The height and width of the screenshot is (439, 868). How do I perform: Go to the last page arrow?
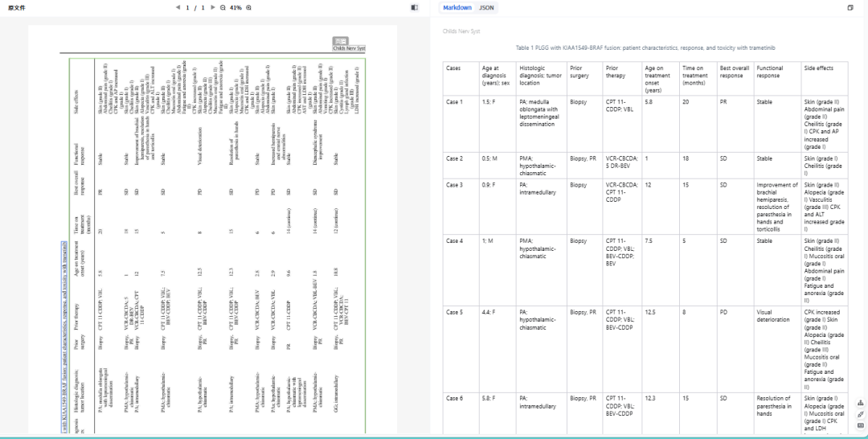[212, 7]
